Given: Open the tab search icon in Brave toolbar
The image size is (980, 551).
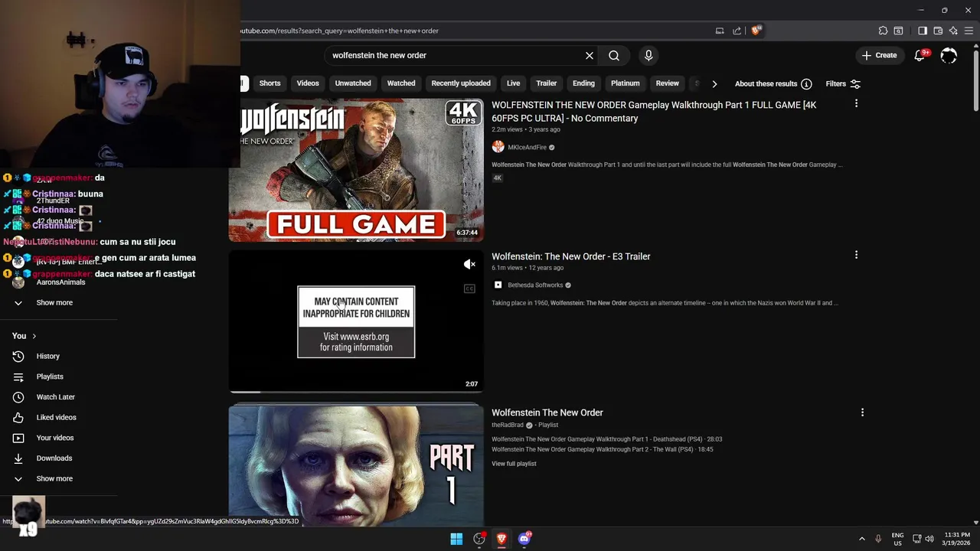Looking at the screenshot, I should [899, 31].
